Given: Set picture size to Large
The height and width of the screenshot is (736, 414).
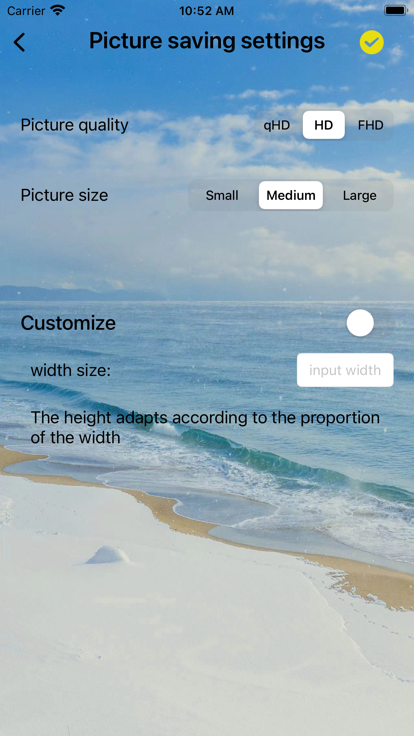Looking at the screenshot, I should pyautogui.click(x=360, y=195).
